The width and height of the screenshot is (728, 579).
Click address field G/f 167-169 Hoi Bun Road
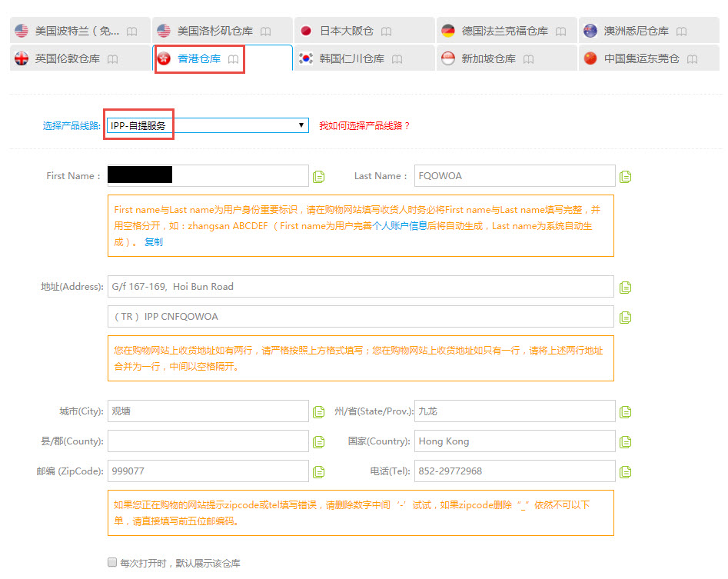click(361, 287)
